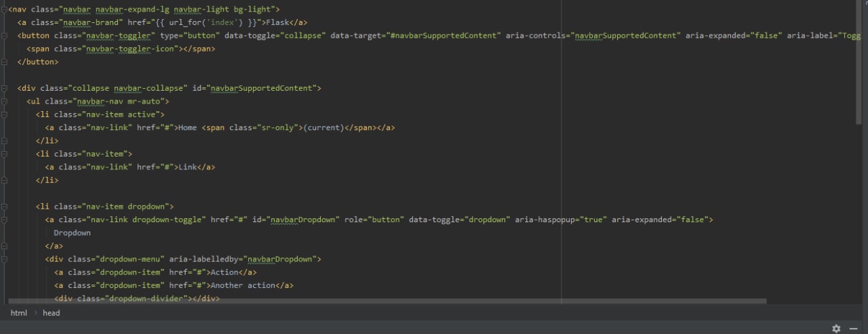Screen dimensions: 868x334
Task: Fold the navbarSupportedContent div block
Action: [x=4, y=88]
